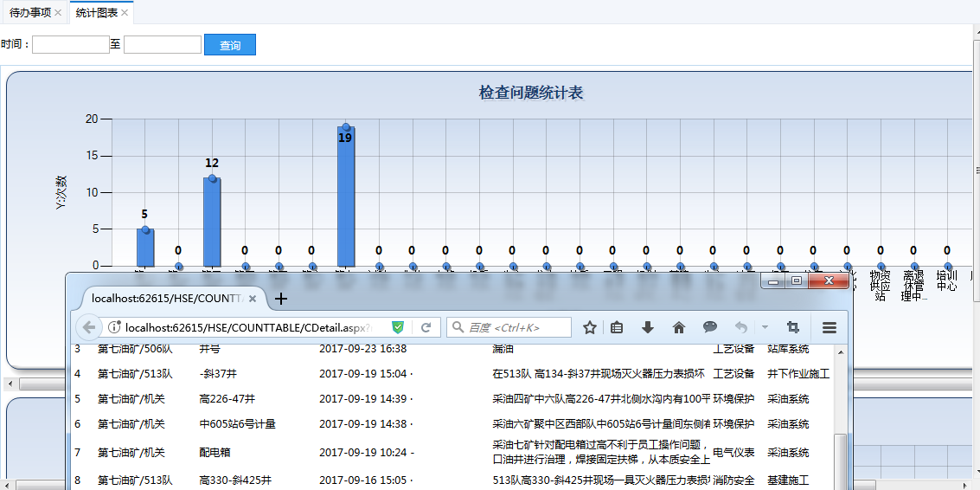
Task: Select the 统计图表 tab
Action: [x=97, y=12]
